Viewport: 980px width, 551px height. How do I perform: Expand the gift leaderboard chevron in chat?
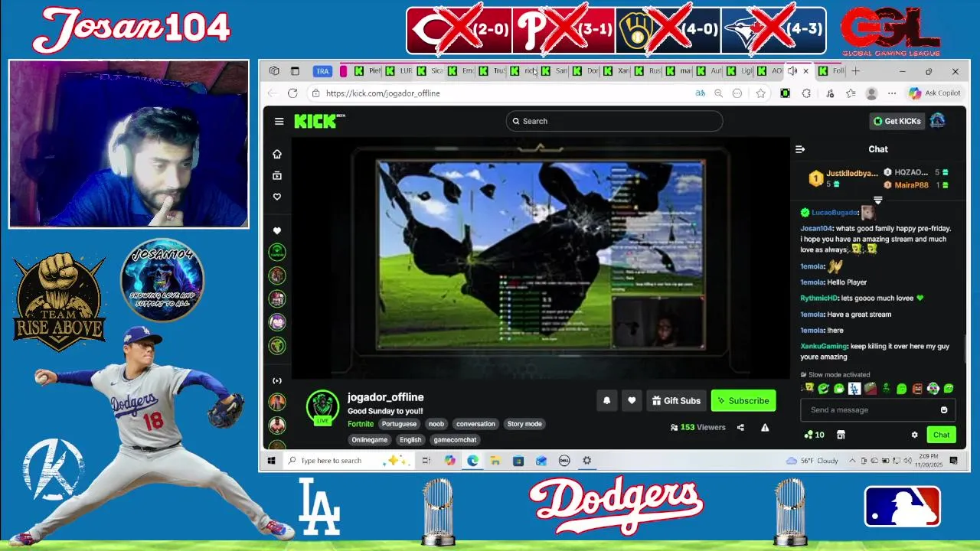point(878,201)
